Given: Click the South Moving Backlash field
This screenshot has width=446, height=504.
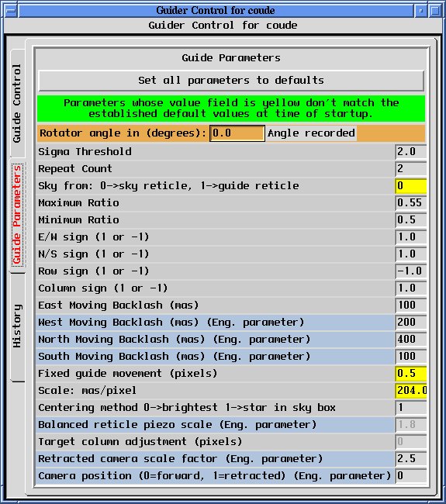Looking at the screenshot, I should [410, 356].
